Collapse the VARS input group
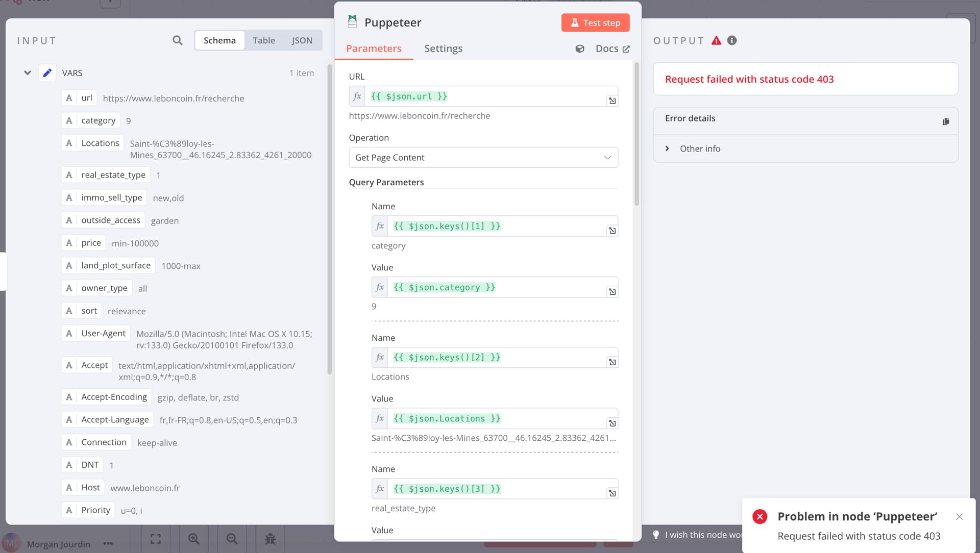The width and height of the screenshot is (980, 553). click(x=28, y=73)
